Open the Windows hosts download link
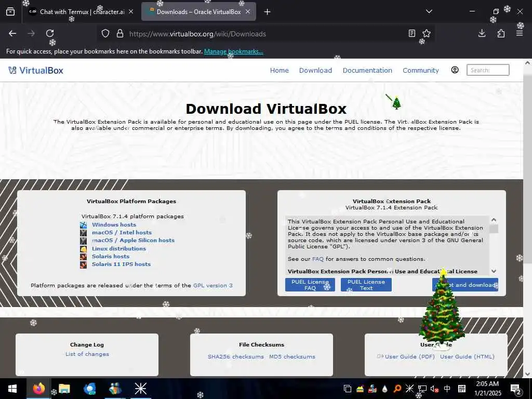 click(114, 224)
